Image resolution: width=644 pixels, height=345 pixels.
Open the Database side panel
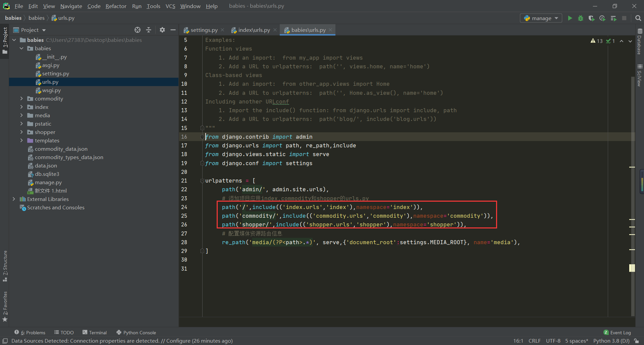point(640,42)
